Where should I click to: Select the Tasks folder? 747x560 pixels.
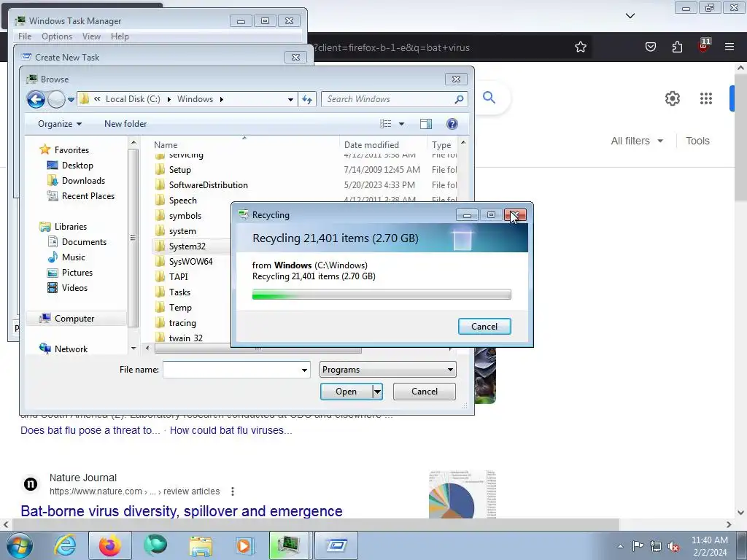point(179,292)
